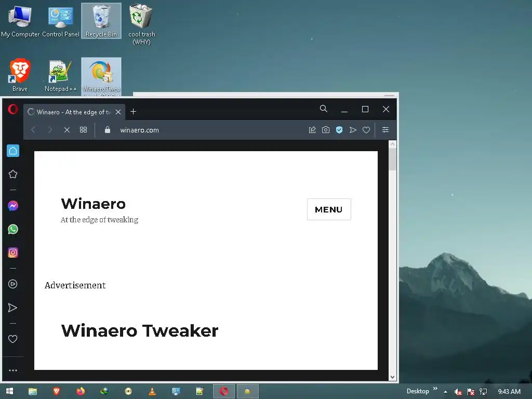The height and width of the screenshot is (399, 532).
Task: Go forward to next page
Action: point(50,130)
